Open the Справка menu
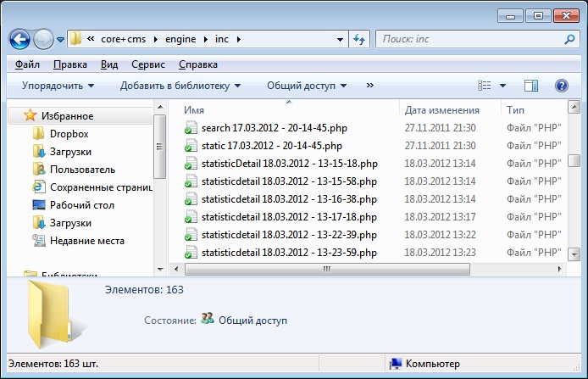Image resolution: width=588 pixels, height=379 pixels. click(198, 64)
